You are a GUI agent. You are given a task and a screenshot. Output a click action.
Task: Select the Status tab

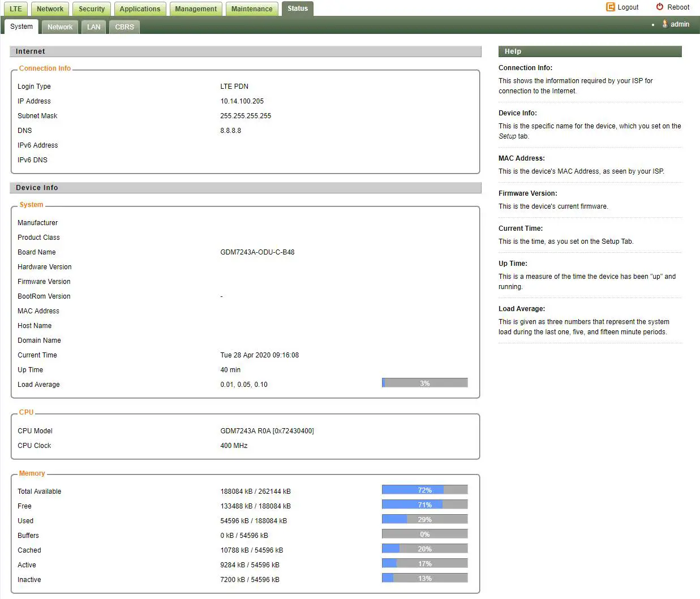(298, 8)
